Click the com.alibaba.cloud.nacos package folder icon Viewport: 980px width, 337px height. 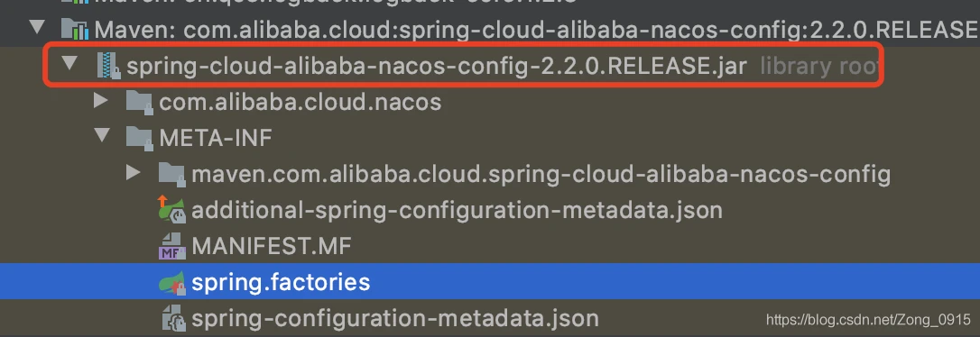coord(140,102)
